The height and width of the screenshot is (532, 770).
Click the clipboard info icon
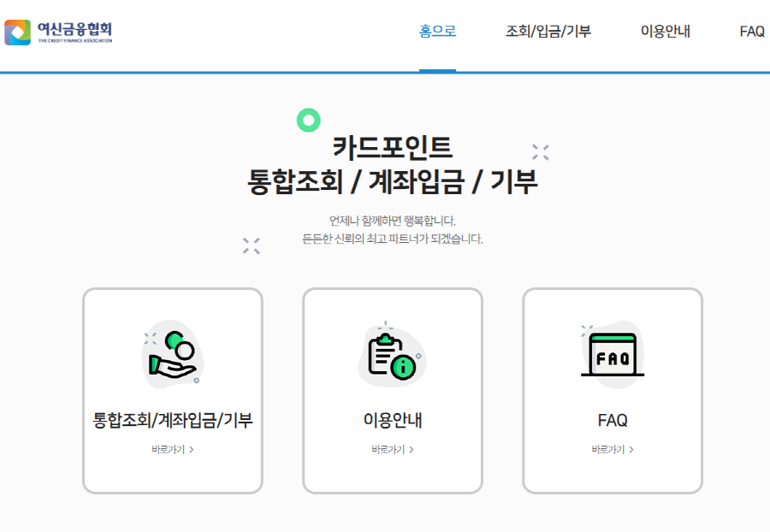pos(391,356)
